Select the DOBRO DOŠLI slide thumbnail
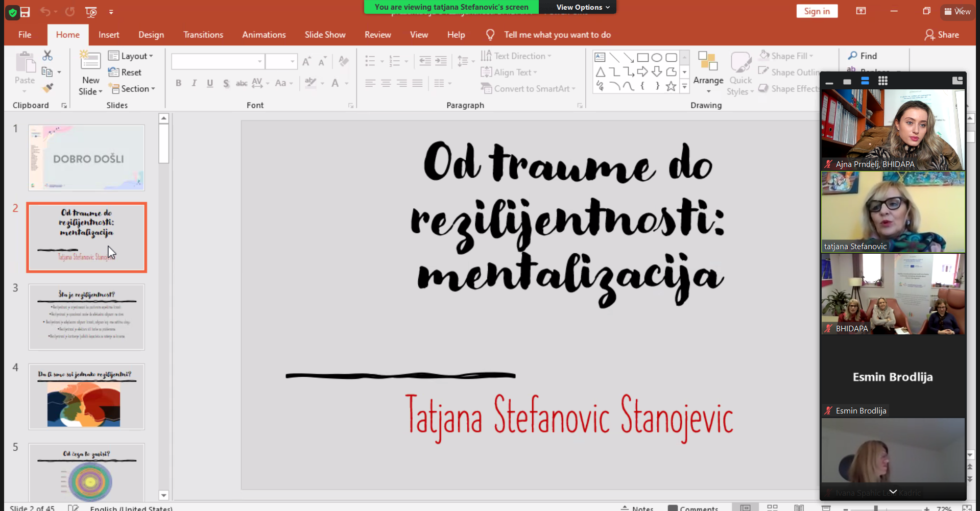 (86, 158)
